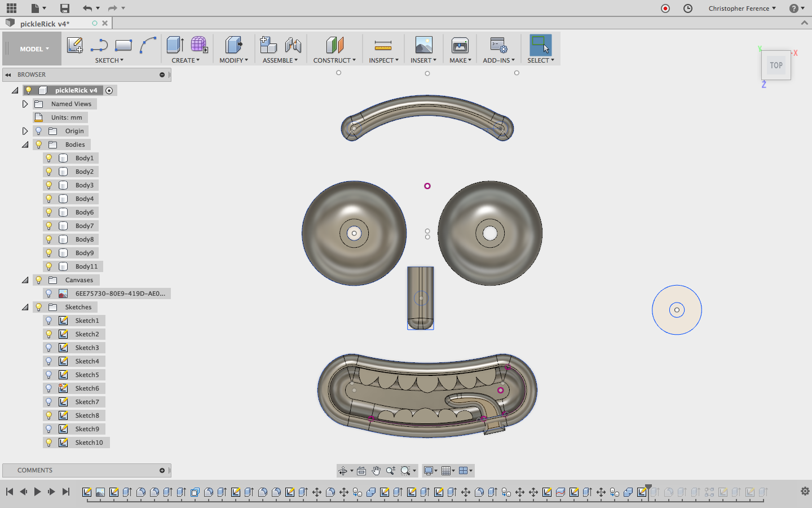Open the ASSEMBLE menu
This screenshot has width=812, height=508.
pyautogui.click(x=280, y=60)
